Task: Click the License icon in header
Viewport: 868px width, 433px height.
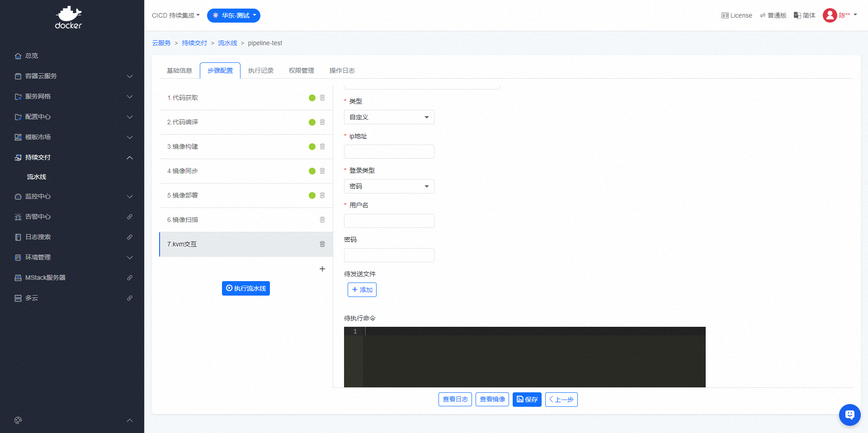Action: (x=725, y=15)
